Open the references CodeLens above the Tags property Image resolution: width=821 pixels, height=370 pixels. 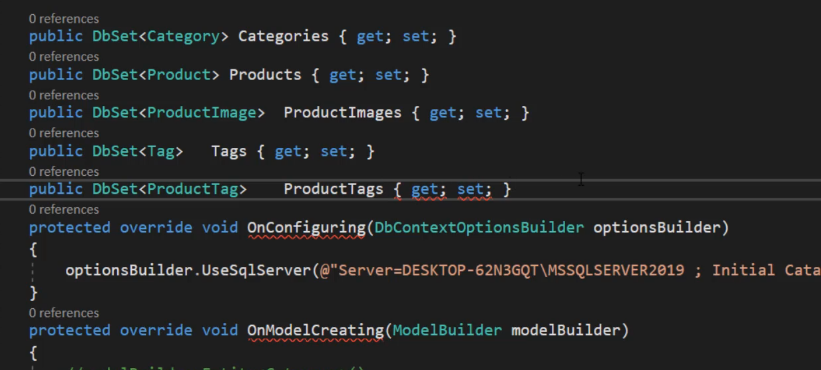(64, 133)
